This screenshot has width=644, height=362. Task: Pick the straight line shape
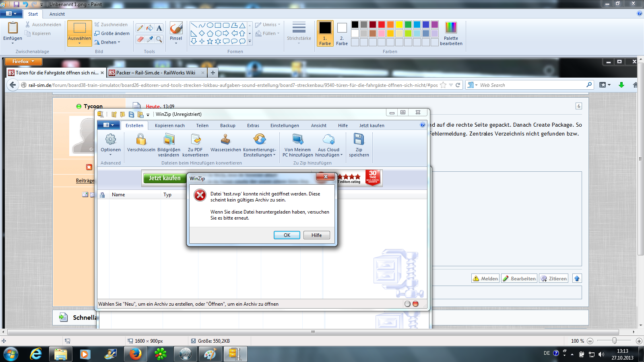pyautogui.click(x=194, y=25)
